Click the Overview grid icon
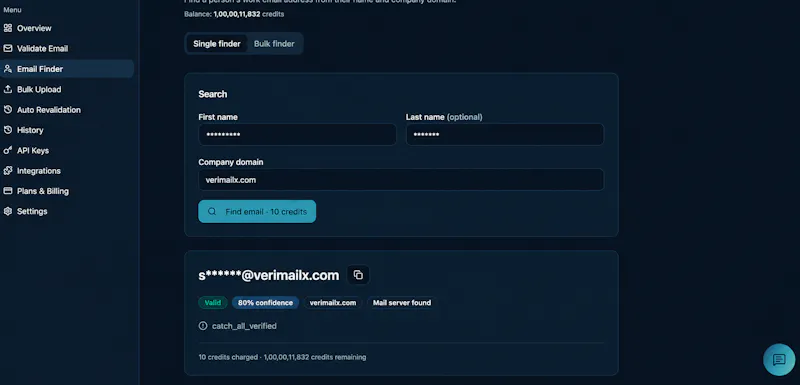Viewport: 800px width, 385px height. [x=8, y=28]
